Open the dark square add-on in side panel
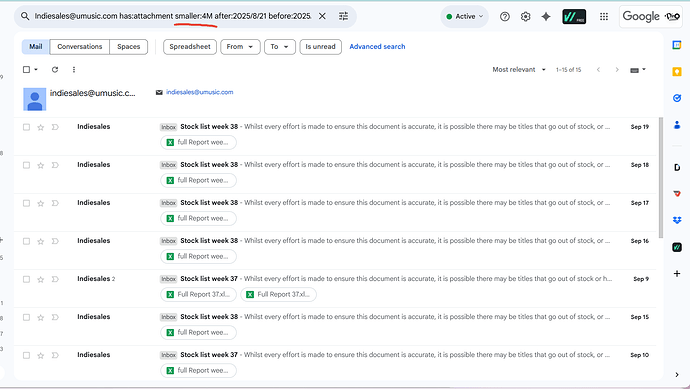 677,247
